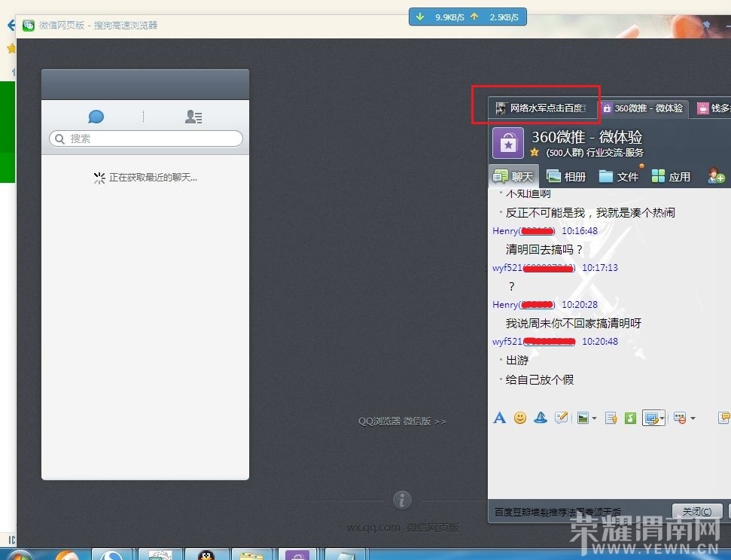This screenshot has width=731, height=560.
Task: Click the 关闭(C) button
Action: coord(697,512)
